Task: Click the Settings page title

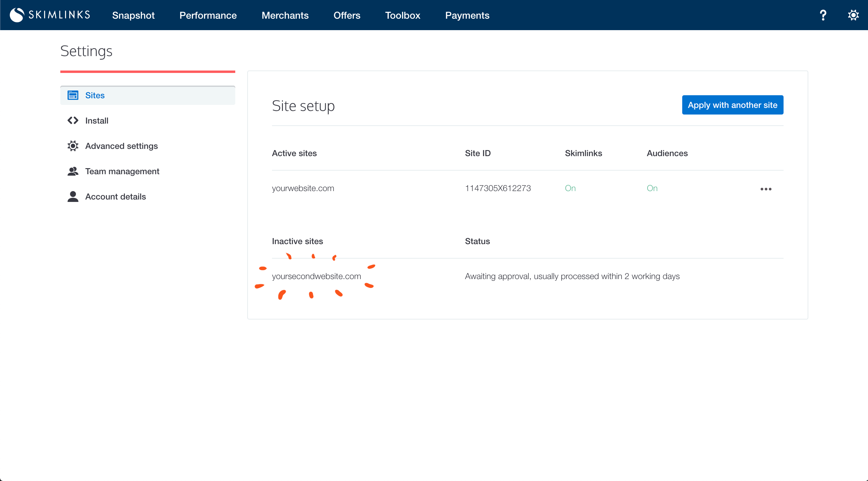Action: coord(86,51)
